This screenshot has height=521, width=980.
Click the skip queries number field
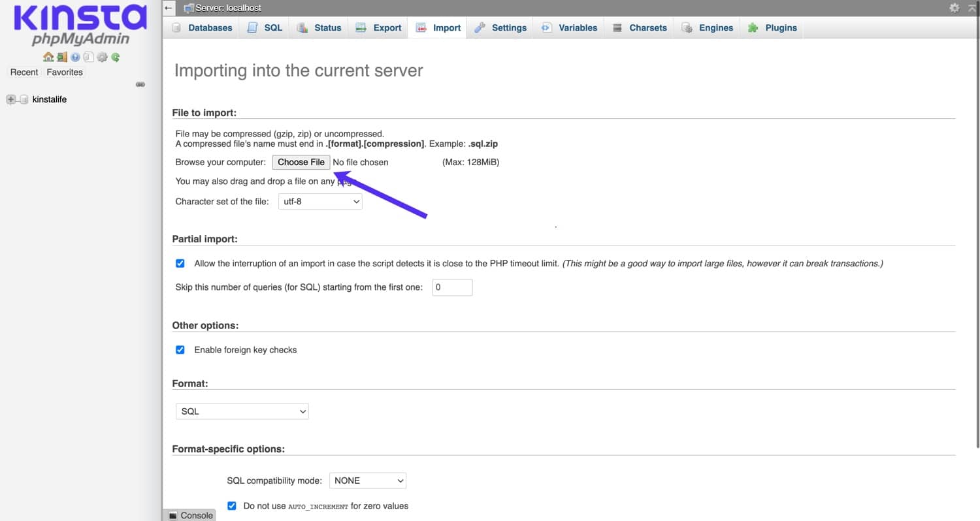[452, 287]
